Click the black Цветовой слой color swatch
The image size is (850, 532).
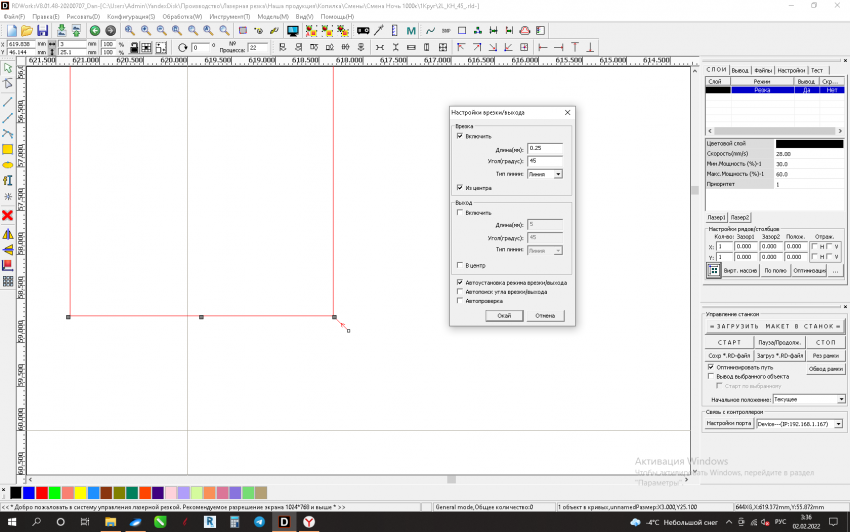(809, 144)
